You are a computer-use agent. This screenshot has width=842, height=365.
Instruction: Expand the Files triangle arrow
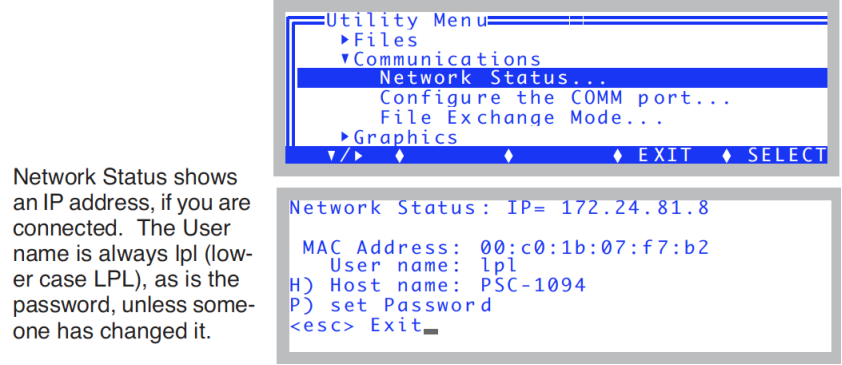coord(345,39)
